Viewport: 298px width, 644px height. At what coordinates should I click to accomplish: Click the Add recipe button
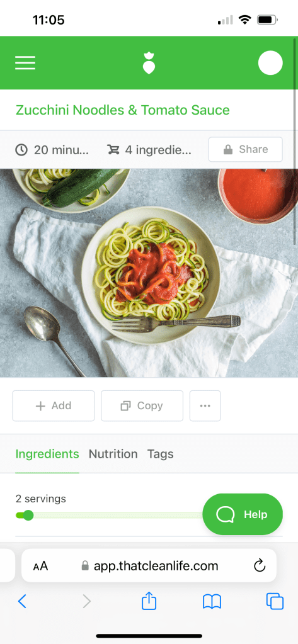click(54, 406)
